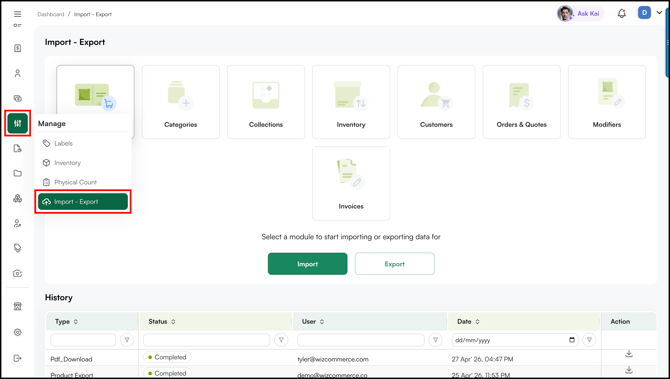670x379 pixels.
Task: Choose the Categories module card
Action: point(180,102)
